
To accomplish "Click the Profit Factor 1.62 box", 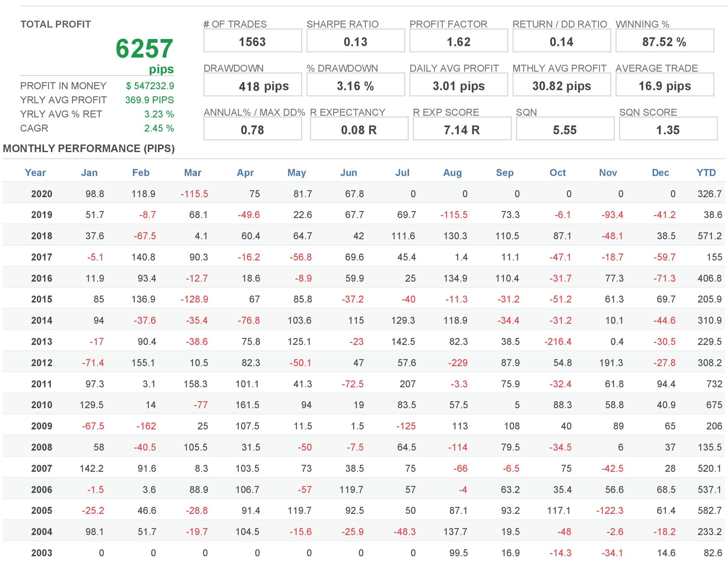I will click(458, 41).
